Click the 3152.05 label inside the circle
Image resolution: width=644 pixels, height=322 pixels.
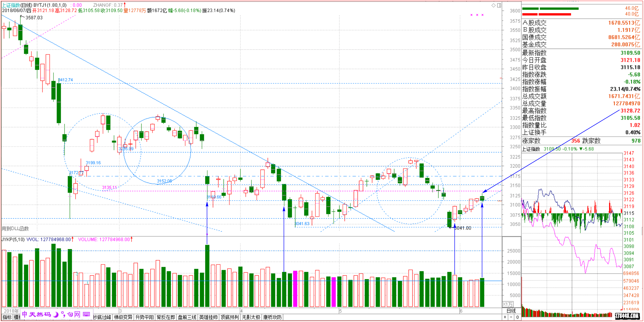(164, 181)
